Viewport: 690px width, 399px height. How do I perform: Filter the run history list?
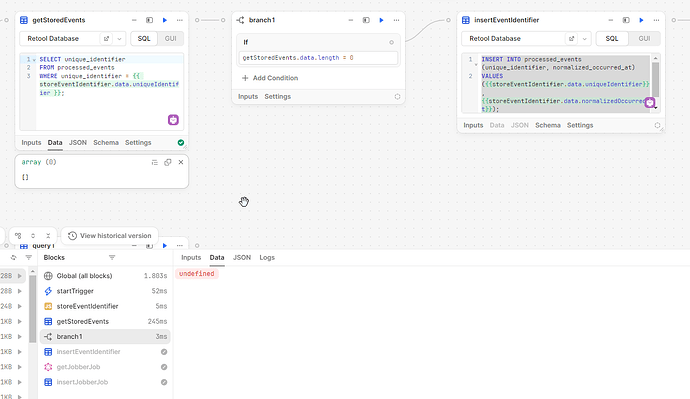pos(29,258)
